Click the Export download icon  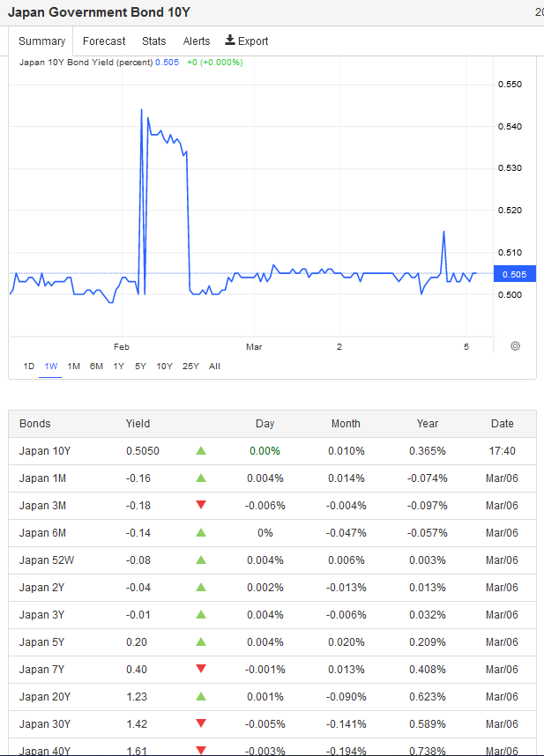pyautogui.click(x=230, y=40)
